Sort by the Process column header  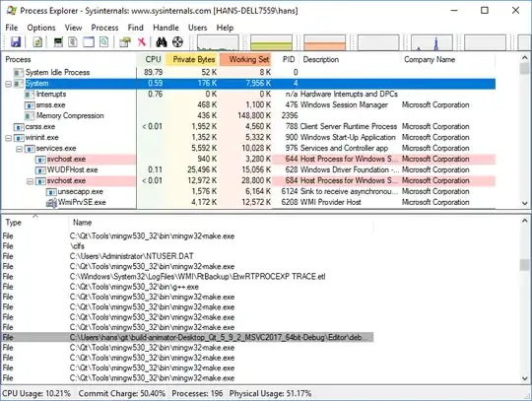[69, 59]
